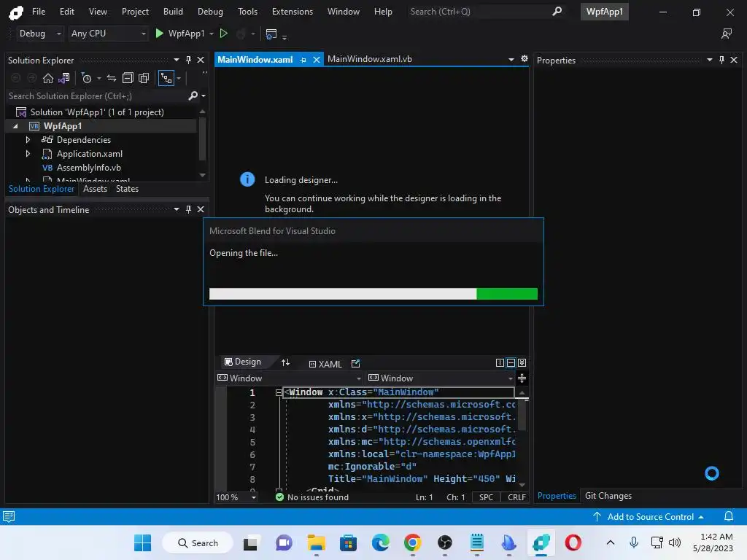Click the browser link toolbar icon
747x560 pixels.
[x=271, y=34]
